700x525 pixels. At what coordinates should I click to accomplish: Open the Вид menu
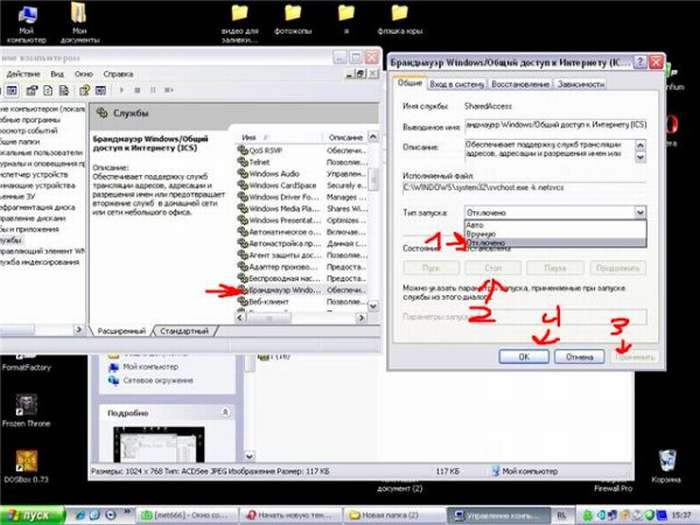tap(57, 74)
